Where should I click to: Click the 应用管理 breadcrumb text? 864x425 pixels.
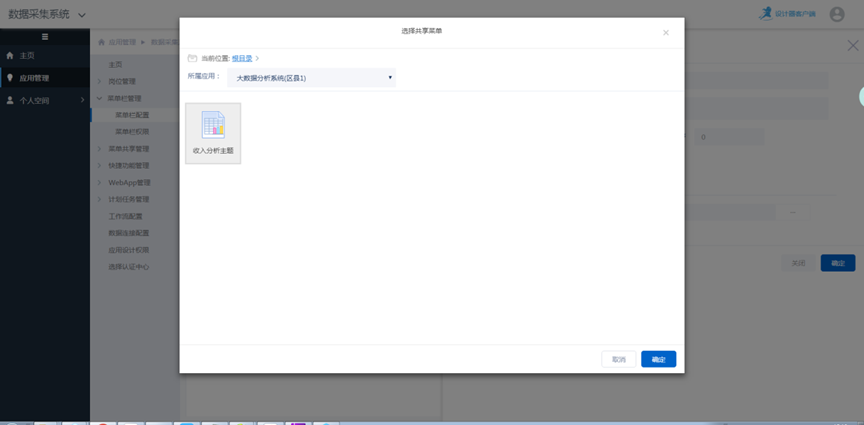pyautogui.click(x=122, y=42)
